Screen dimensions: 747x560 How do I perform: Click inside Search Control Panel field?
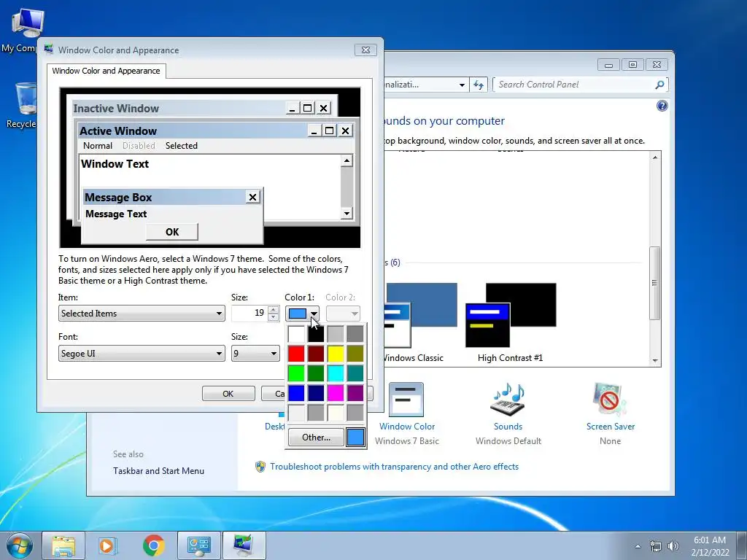tap(574, 85)
